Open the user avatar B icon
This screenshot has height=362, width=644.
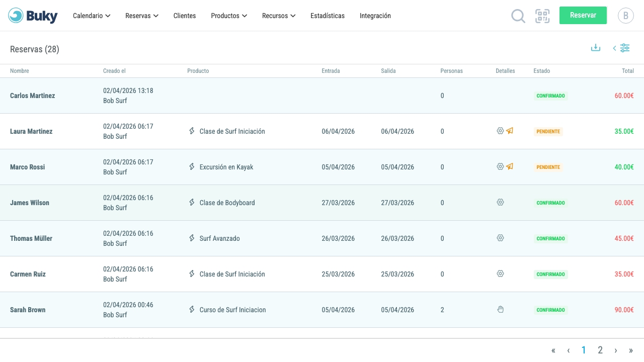coord(626,16)
